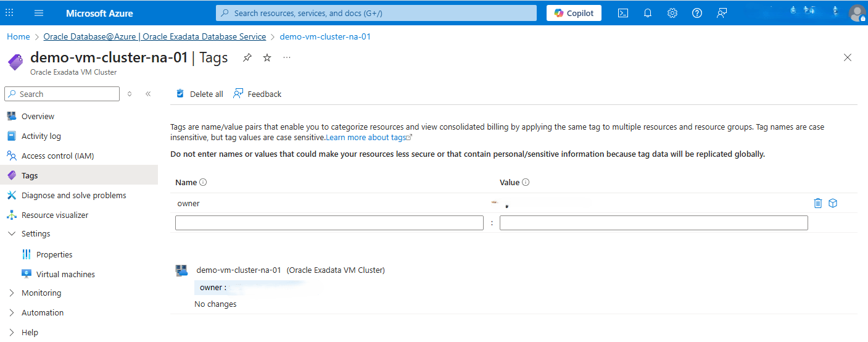Click the cube icon on the owner row
Screen dimensions: 868x342
pyautogui.click(x=833, y=203)
